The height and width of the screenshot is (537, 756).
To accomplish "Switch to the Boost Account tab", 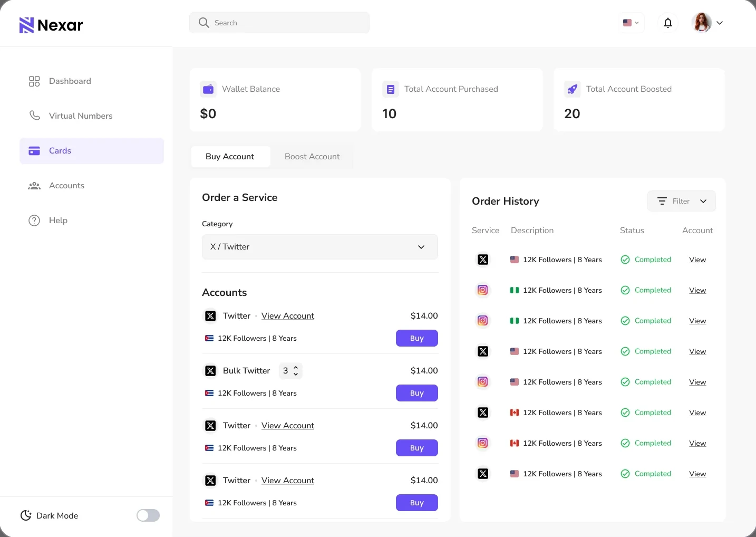I will pyautogui.click(x=312, y=157).
